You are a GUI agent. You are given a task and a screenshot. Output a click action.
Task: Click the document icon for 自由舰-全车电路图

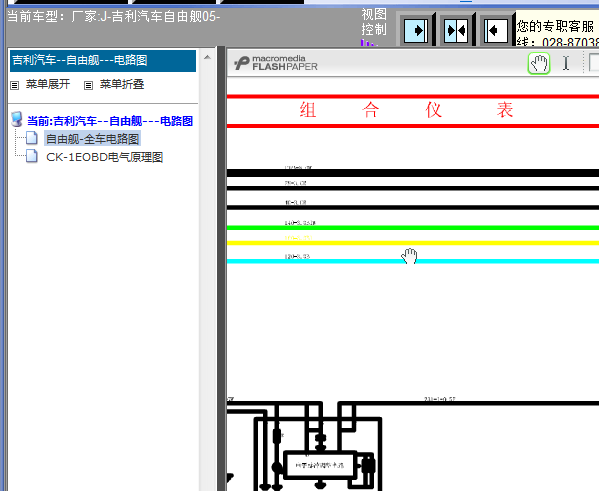tap(32, 138)
